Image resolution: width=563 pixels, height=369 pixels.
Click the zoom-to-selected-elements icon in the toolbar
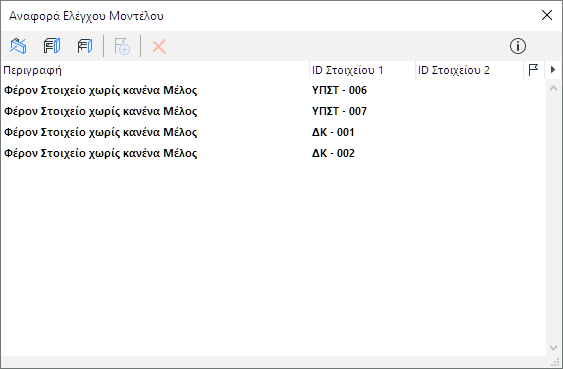pos(18,46)
